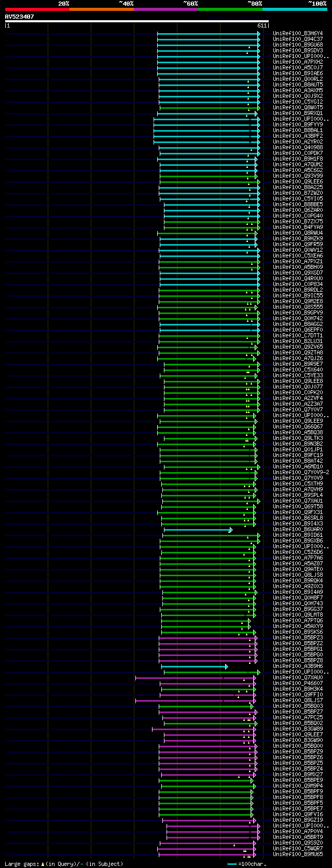Click the white query sequence ruler bar
Screen dimensions: 332x868
(137, 21)
